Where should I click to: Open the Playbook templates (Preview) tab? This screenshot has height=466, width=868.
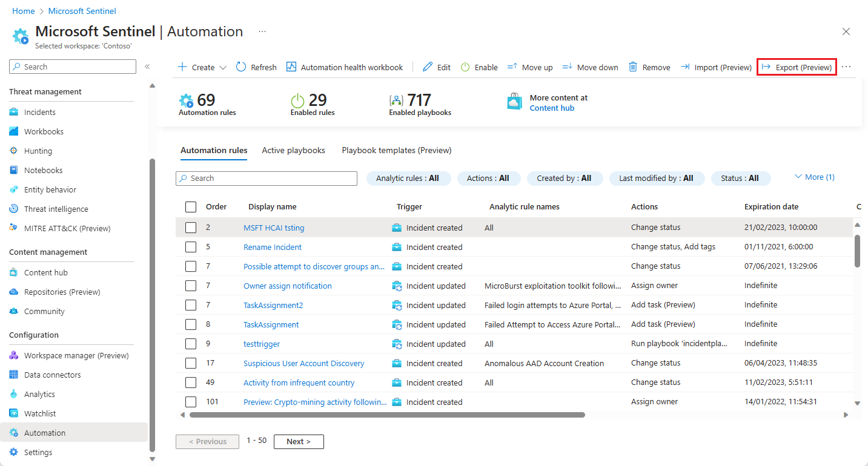[x=397, y=151]
